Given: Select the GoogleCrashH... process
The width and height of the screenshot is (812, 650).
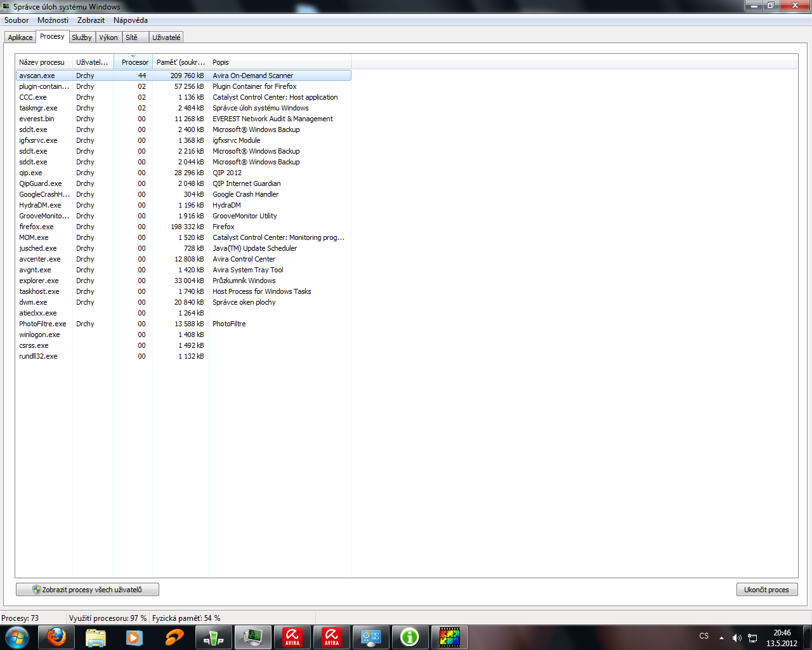Looking at the screenshot, I should click(x=183, y=194).
